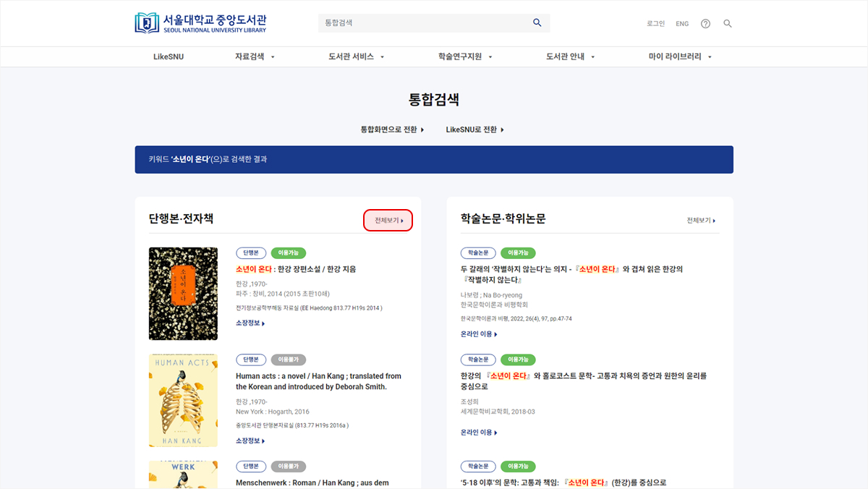Open the 마이 라이브러리 menu
This screenshot has width=868, height=489.
coord(680,56)
